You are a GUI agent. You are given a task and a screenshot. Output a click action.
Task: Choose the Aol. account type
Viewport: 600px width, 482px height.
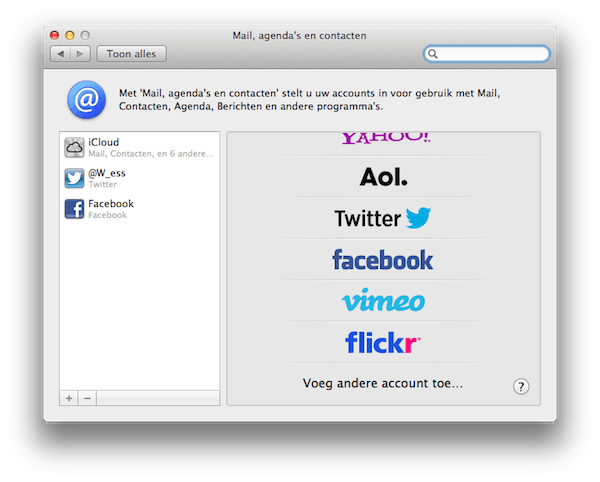click(x=383, y=177)
